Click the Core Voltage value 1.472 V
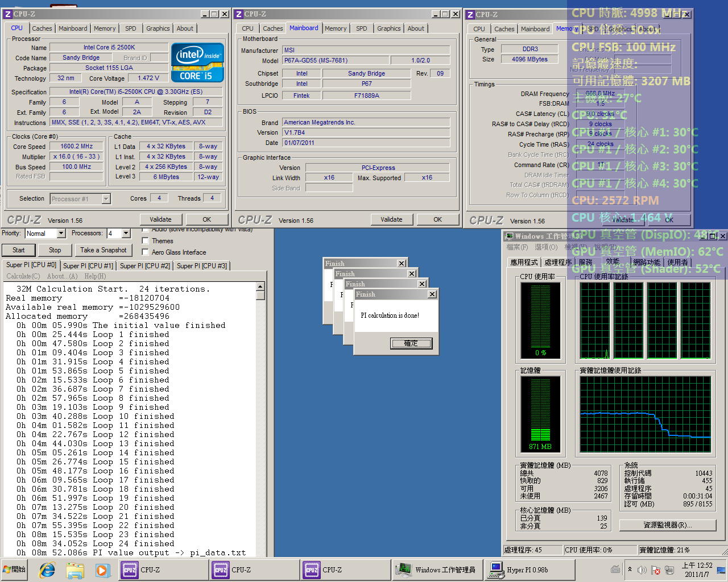Screen dimensions: 728x582 click(148, 78)
